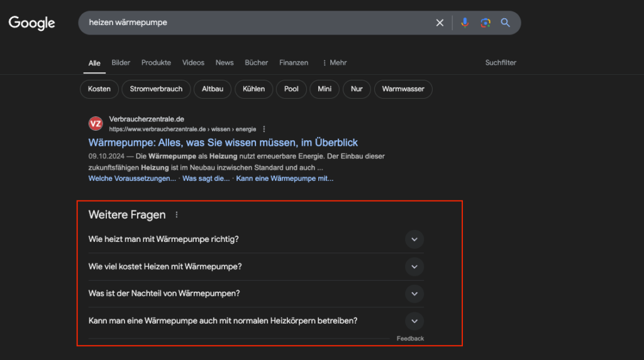The height and width of the screenshot is (360, 644).
Task: Click the Verbraucherzentrale VZ favicon
Action: tap(96, 123)
